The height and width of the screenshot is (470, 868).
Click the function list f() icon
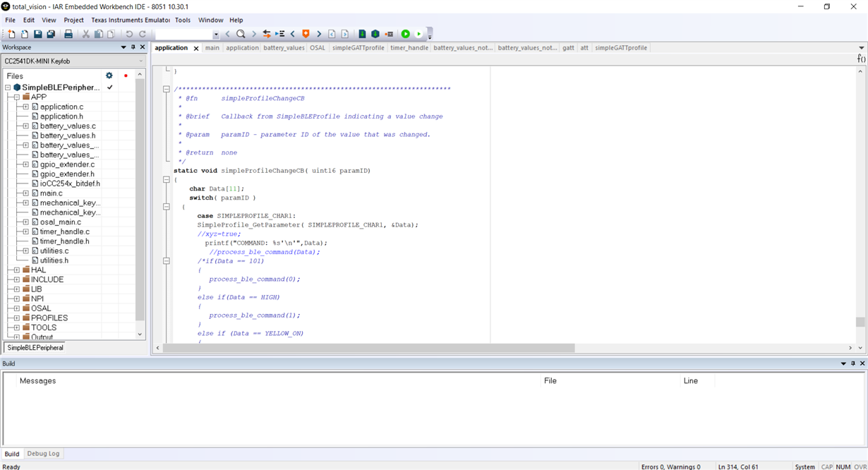coord(861,59)
